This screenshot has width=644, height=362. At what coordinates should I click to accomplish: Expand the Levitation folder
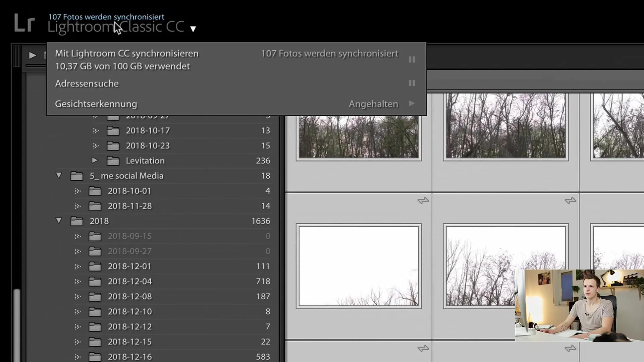tap(95, 161)
